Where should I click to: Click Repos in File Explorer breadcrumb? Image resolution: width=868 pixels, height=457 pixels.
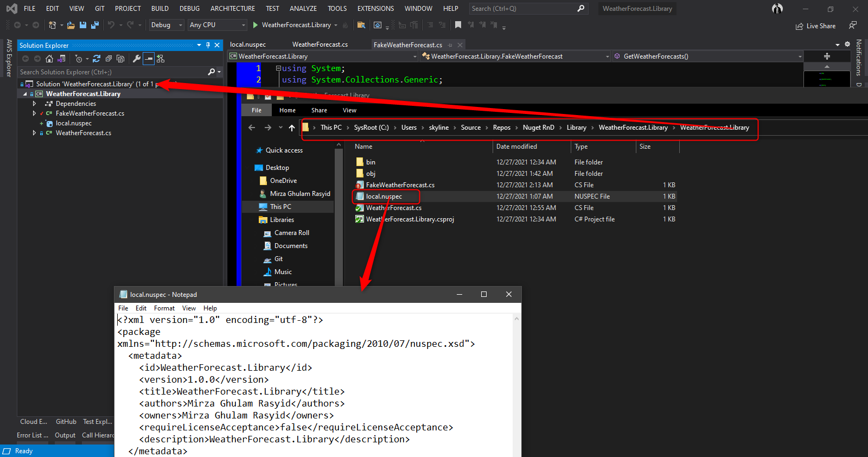(502, 128)
